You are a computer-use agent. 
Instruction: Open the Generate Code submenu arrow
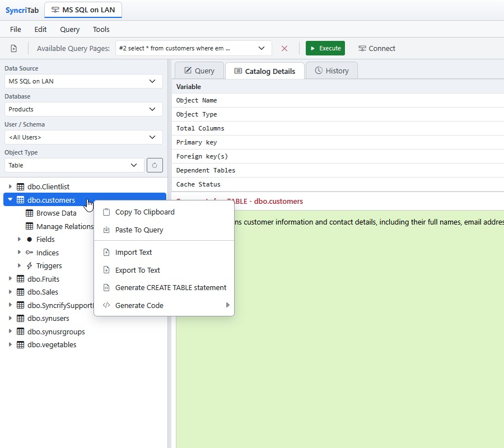[x=227, y=305]
